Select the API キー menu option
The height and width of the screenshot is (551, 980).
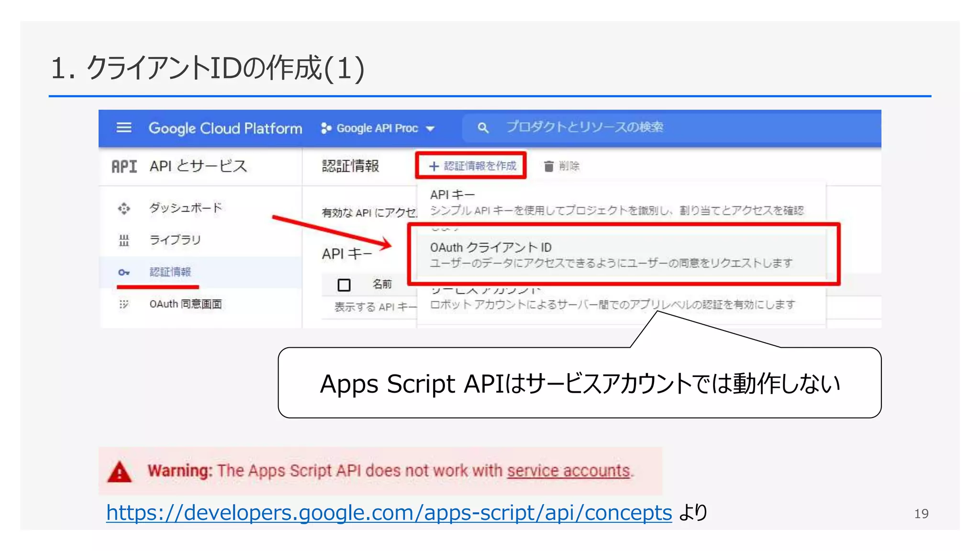[452, 195]
